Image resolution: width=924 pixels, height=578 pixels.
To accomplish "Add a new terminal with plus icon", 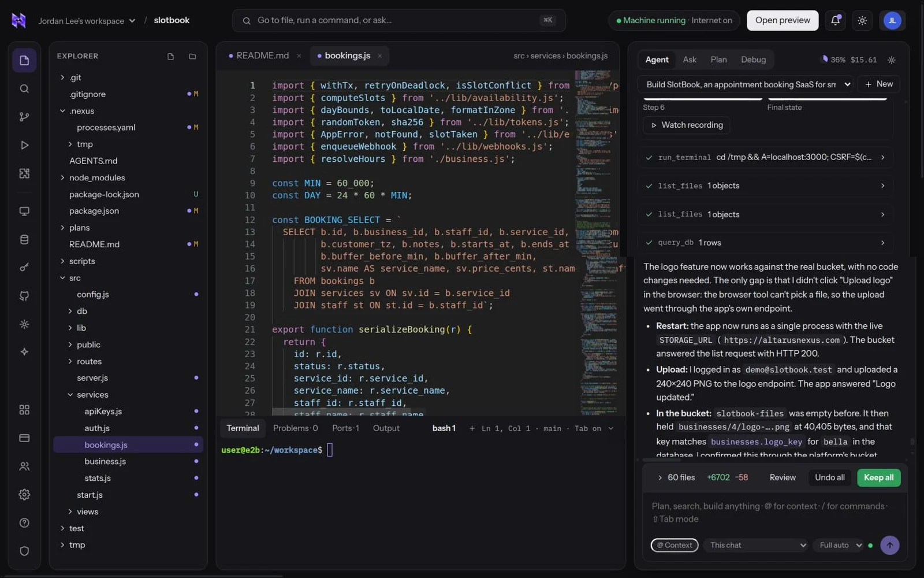I will tap(472, 428).
